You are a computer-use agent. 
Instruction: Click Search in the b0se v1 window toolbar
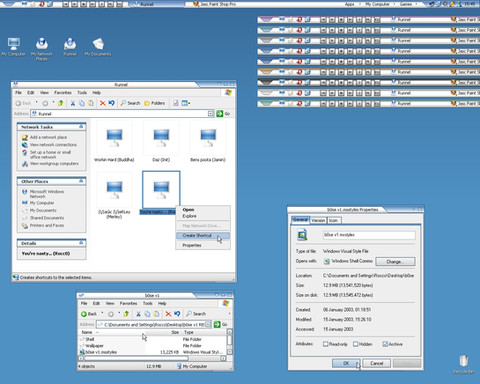(x=196, y=314)
